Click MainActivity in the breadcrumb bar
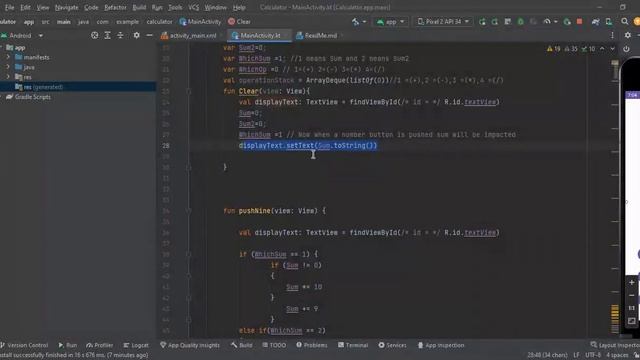The image size is (640, 360). (200, 22)
